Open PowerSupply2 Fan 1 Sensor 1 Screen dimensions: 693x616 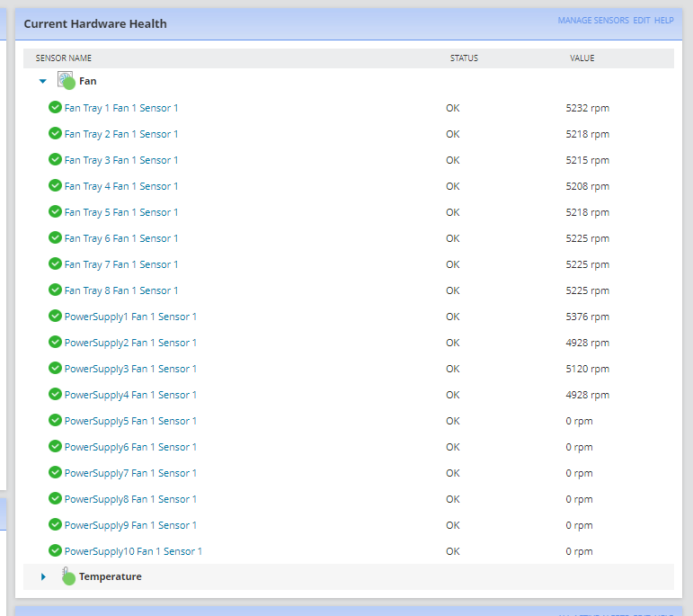pyautogui.click(x=130, y=343)
